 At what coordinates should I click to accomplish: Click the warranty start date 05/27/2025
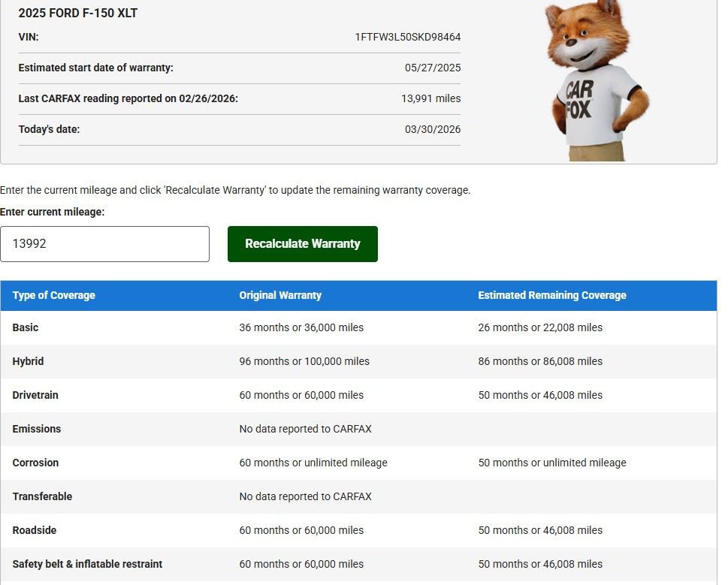point(433,68)
